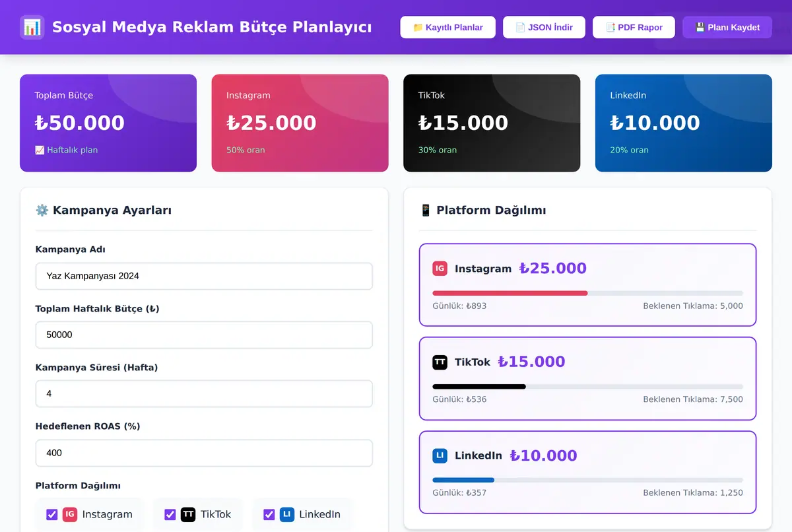Click IG badge icon next to Instagram checkbox
The width and height of the screenshot is (792, 532).
(x=70, y=514)
